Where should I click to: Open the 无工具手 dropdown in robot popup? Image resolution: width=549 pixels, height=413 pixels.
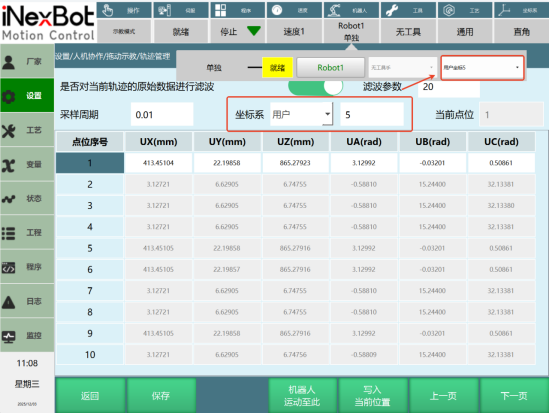click(402, 68)
